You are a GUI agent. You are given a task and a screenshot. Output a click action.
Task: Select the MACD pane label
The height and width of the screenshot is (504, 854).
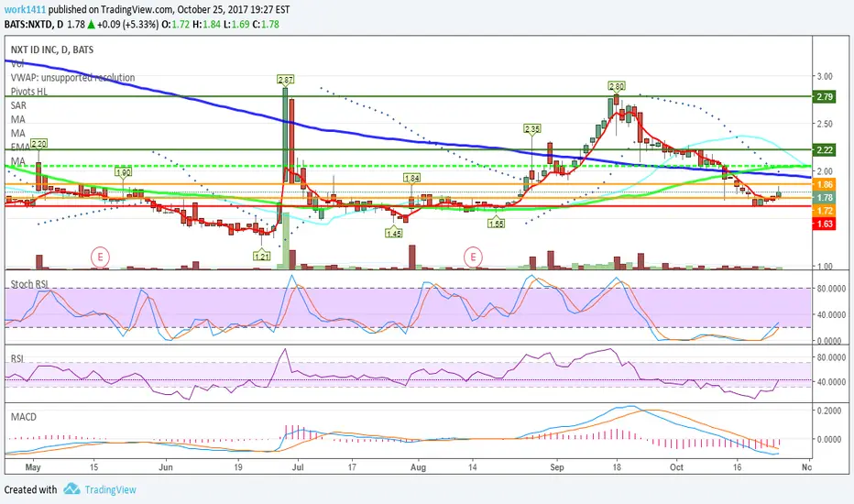(x=24, y=417)
